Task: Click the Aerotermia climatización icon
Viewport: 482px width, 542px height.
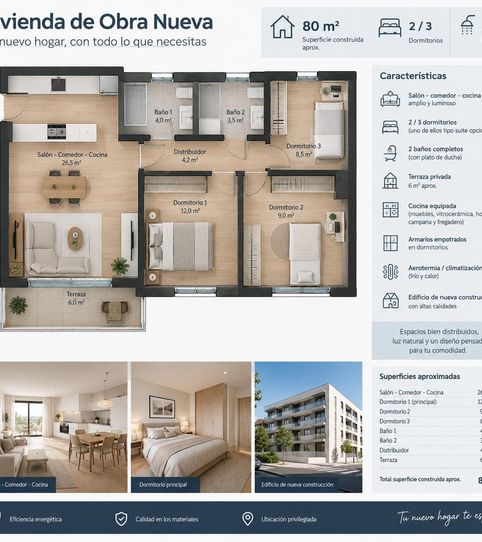Action: click(x=390, y=272)
